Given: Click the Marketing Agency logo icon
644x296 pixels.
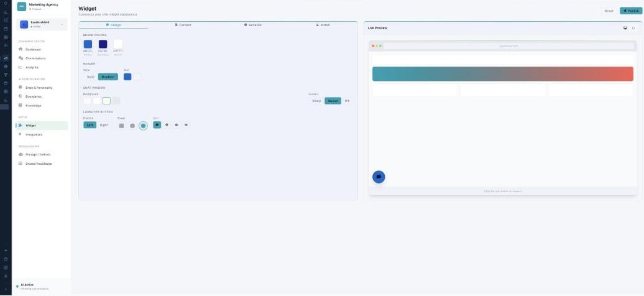Looking at the screenshot, I should coord(21,7).
